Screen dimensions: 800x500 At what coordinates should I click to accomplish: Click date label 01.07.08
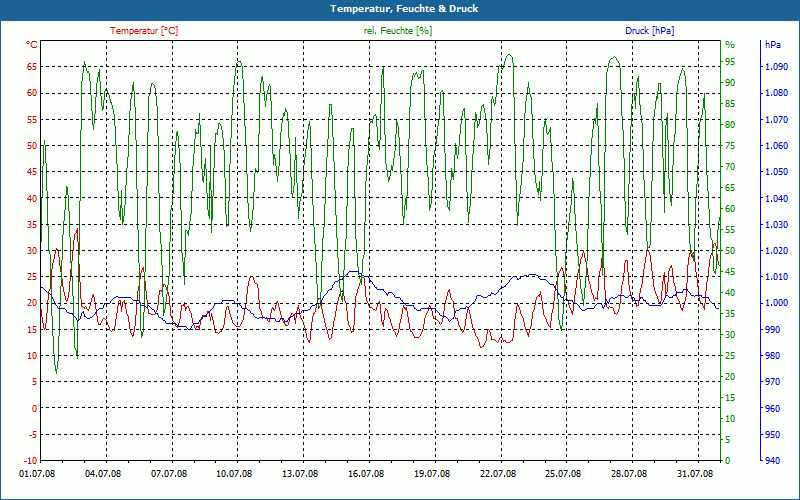pos(37,474)
